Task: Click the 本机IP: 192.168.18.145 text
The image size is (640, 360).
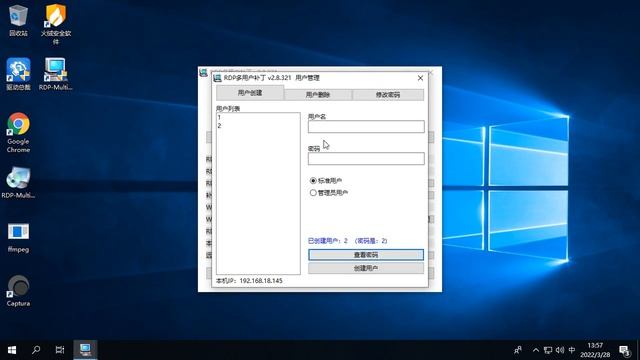Action: (249, 281)
